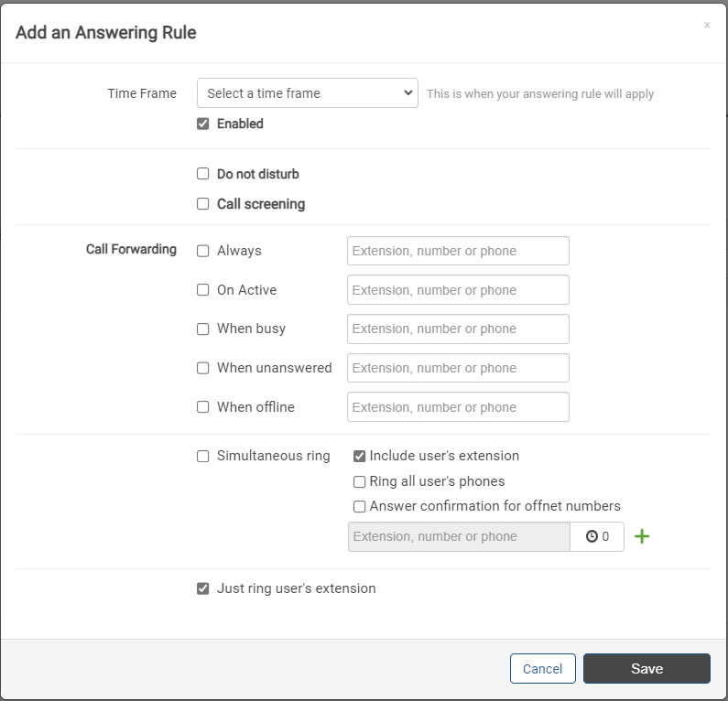This screenshot has height=701, width=728.
Task: Uncheck Include user's extension
Action: point(359,456)
